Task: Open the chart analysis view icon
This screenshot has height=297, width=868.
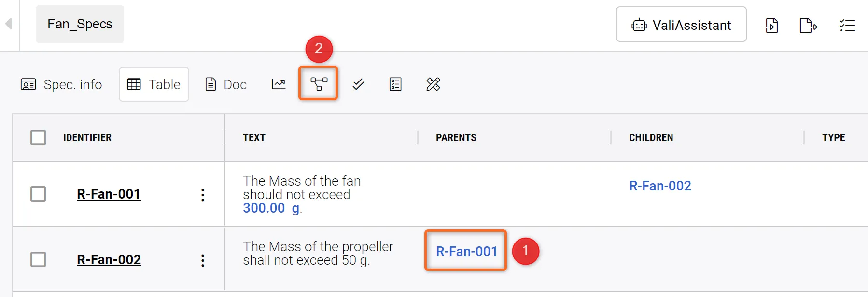Action: pyautogui.click(x=279, y=84)
